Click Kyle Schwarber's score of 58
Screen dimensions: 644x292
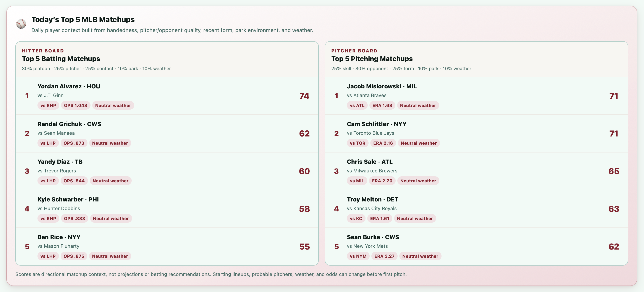tap(304, 209)
